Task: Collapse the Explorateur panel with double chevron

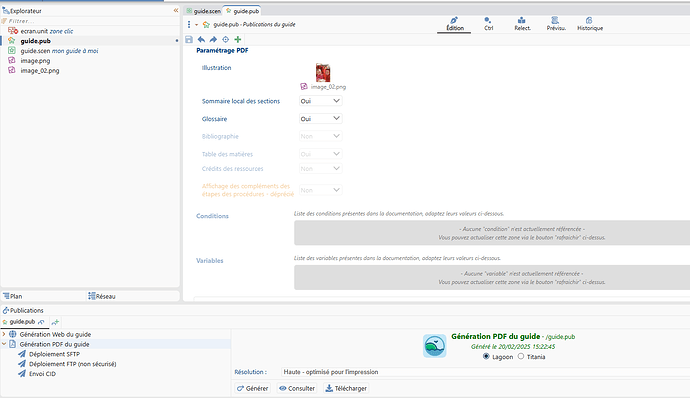Action: (x=176, y=11)
